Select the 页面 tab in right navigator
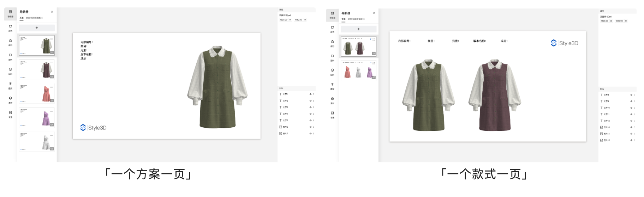This screenshot has width=644, height=197. [x=343, y=19]
